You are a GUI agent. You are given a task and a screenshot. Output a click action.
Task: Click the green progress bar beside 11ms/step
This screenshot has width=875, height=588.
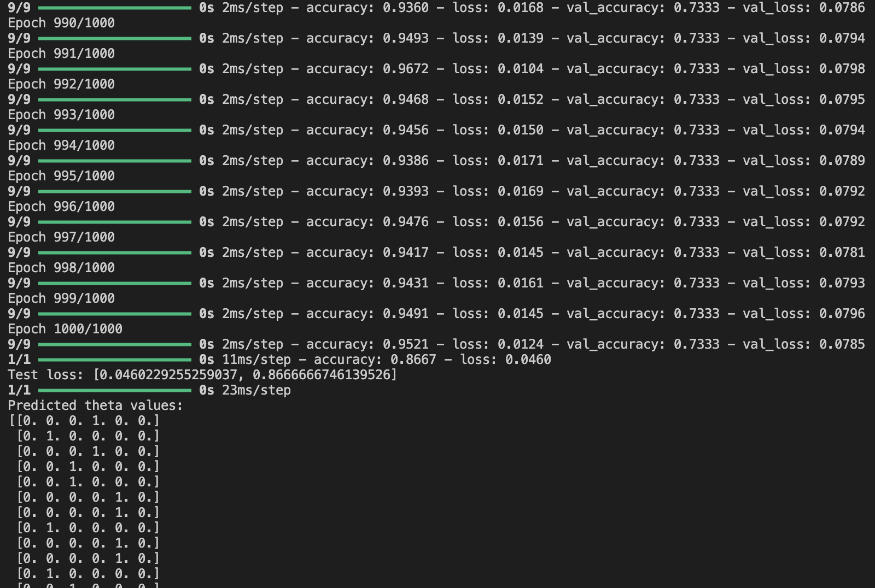point(115,360)
